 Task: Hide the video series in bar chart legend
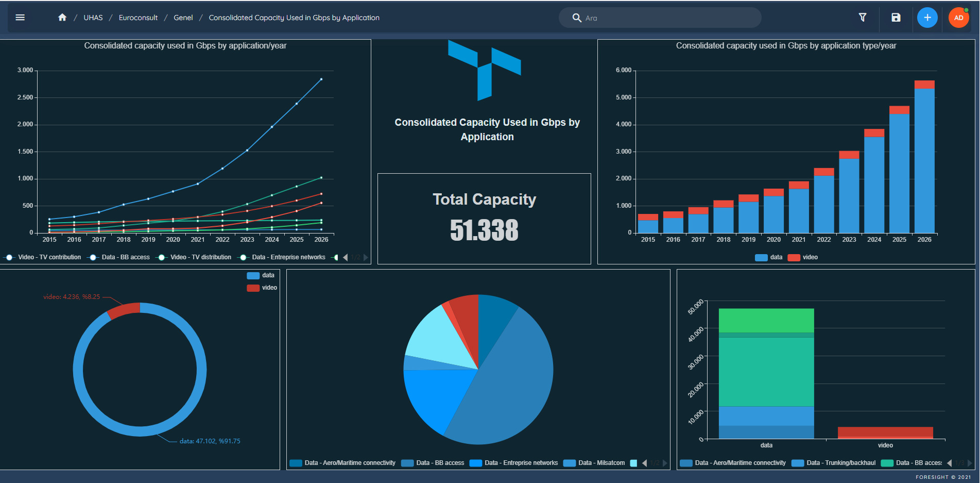pyautogui.click(x=803, y=257)
